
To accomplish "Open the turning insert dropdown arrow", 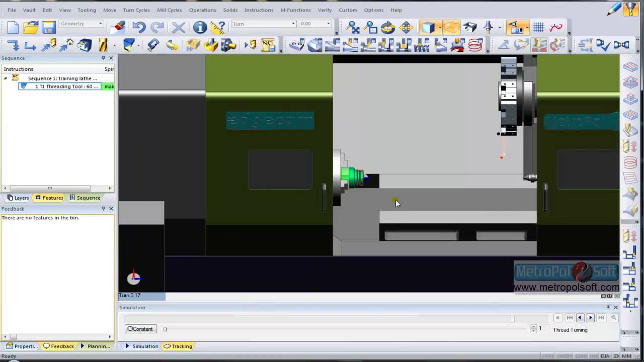I will [x=139, y=46].
